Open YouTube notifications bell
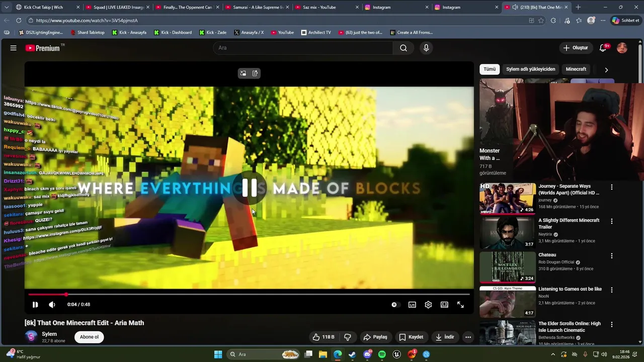 tap(603, 48)
